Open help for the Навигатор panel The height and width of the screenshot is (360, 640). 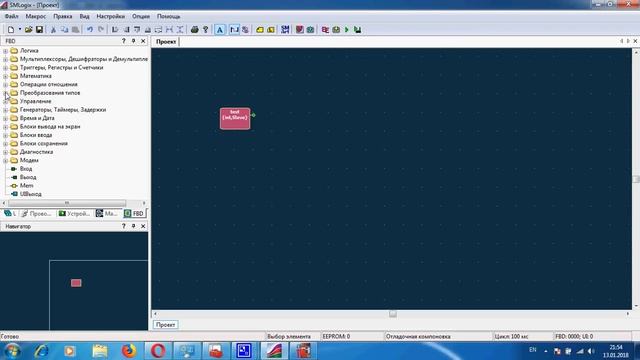coord(123,226)
